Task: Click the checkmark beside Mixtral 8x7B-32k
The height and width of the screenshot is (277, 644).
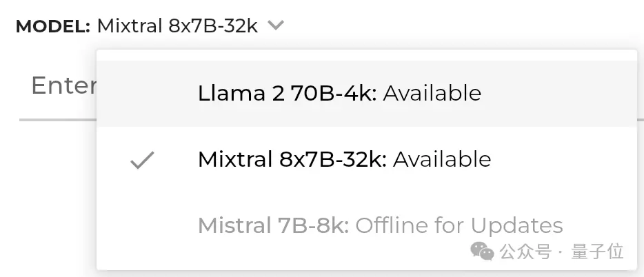Action: click(142, 160)
